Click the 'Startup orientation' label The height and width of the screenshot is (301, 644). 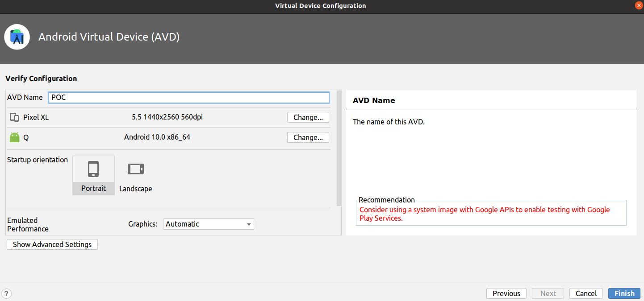(x=38, y=160)
